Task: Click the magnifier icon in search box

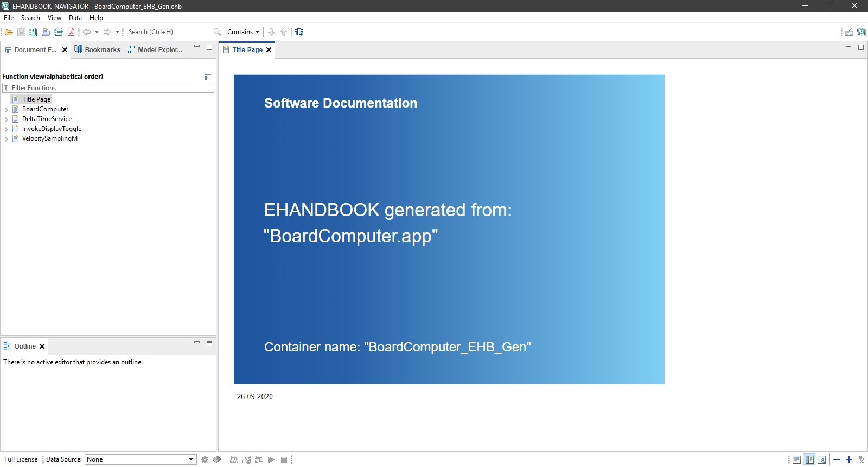Action: [217, 32]
